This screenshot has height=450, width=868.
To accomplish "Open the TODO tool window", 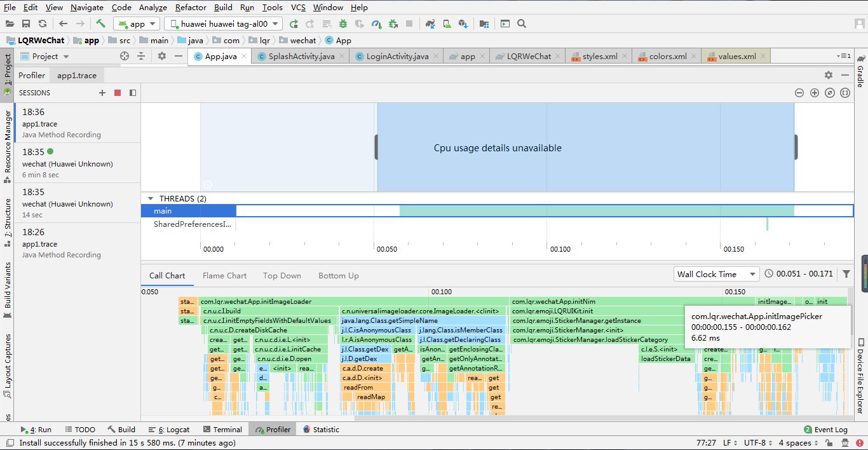I will pos(80,430).
